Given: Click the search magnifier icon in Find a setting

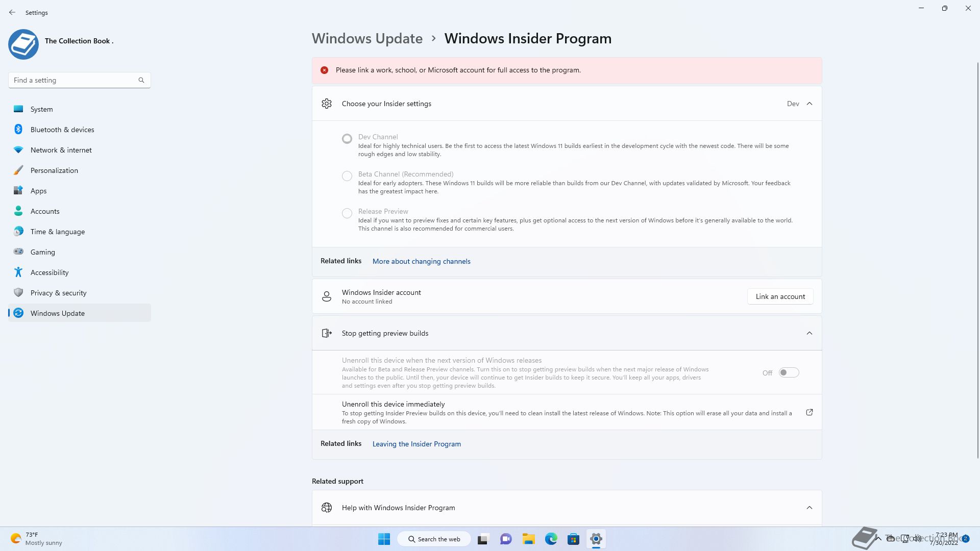Looking at the screenshot, I should coord(141,80).
